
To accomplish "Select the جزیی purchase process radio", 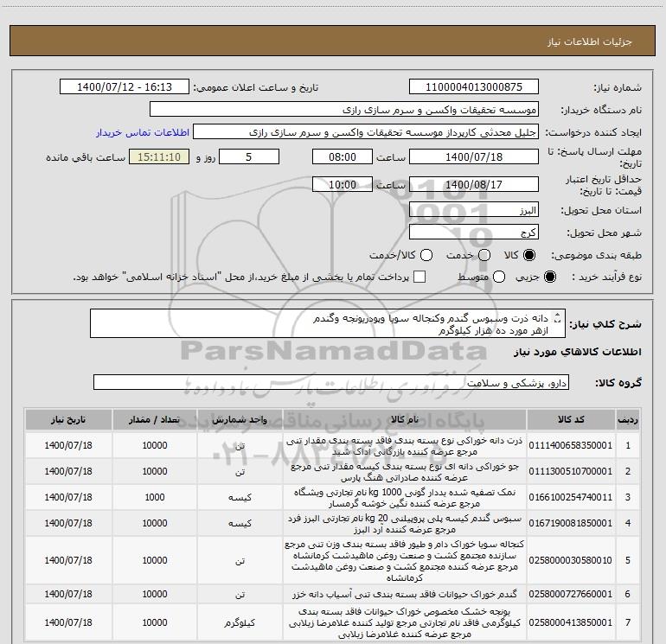I will click(550, 277).
